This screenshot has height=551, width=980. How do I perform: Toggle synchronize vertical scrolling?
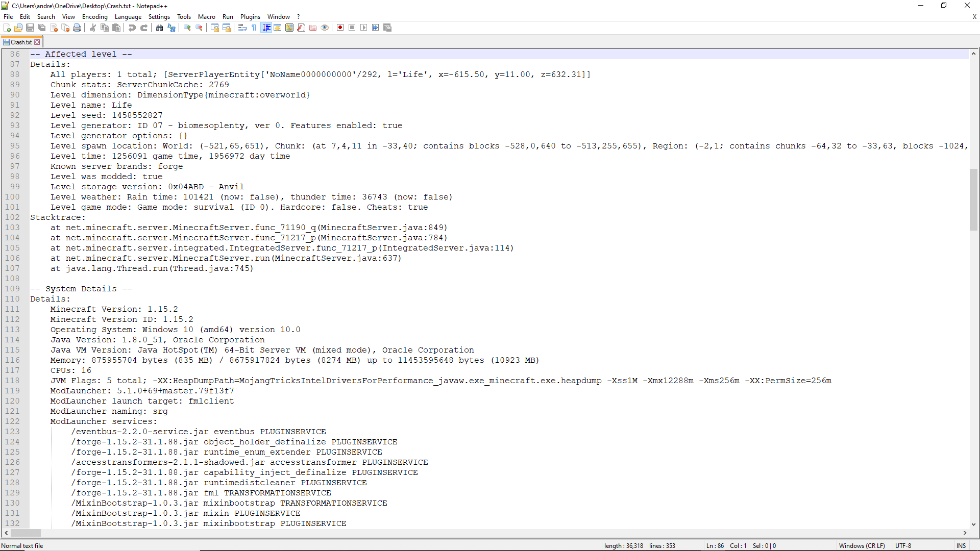(x=215, y=28)
